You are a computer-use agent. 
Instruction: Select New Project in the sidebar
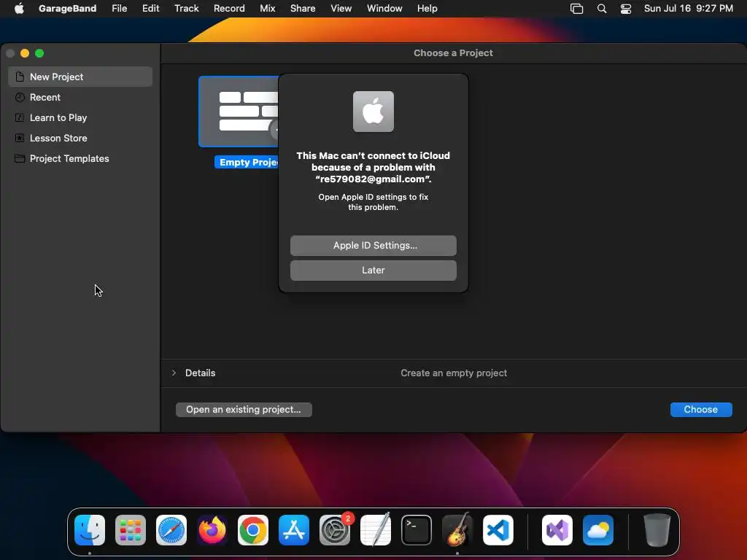[80, 77]
